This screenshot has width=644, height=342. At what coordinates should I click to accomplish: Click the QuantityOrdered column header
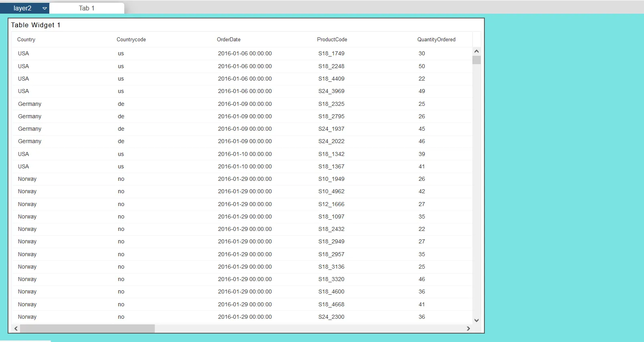pos(436,40)
